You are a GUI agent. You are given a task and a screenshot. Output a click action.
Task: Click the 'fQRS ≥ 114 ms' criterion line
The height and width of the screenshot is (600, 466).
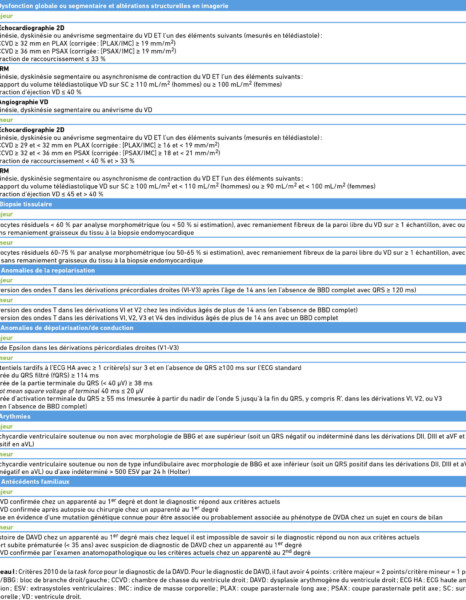(49, 375)
